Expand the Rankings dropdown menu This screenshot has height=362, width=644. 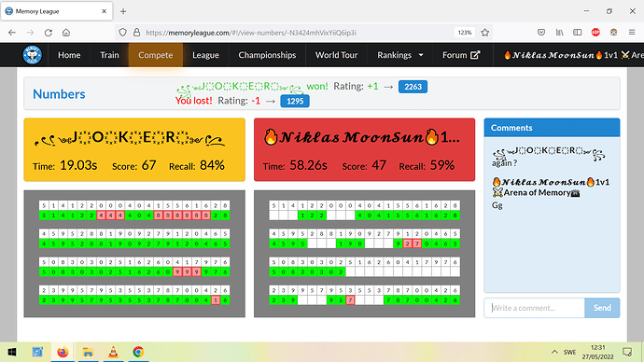pos(400,55)
